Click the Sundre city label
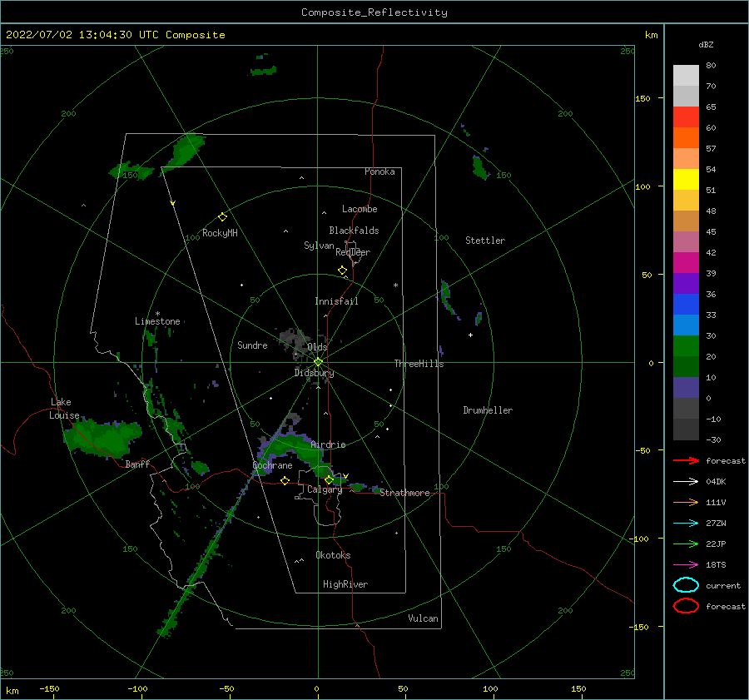 pyautogui.click(x=252, y=345)
